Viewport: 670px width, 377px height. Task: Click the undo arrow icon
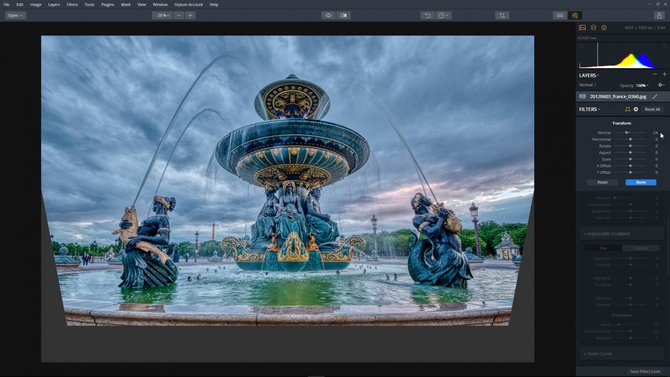[427, 15]
